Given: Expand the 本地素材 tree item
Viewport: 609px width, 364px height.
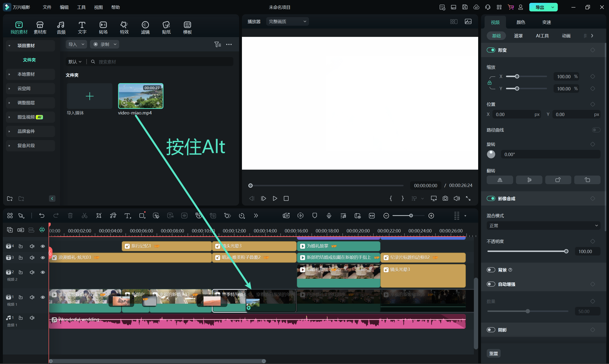Looking at the screenshot, I should coord(9,74).
